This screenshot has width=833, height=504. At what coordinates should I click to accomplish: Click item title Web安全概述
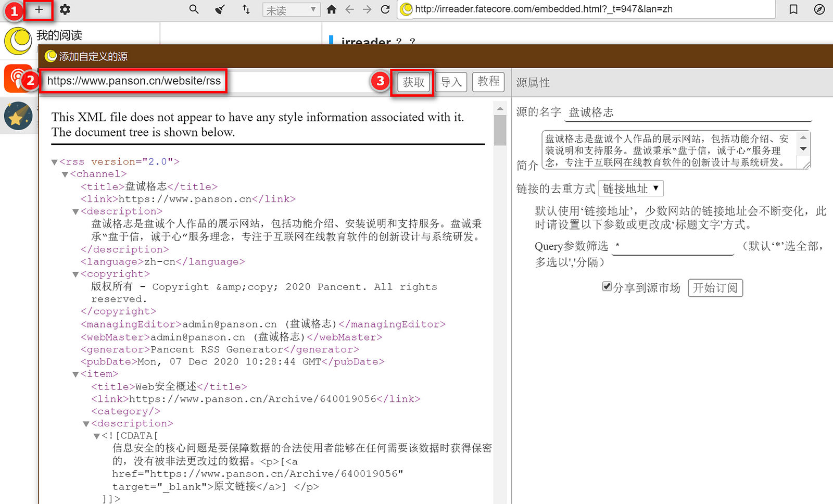166,386
